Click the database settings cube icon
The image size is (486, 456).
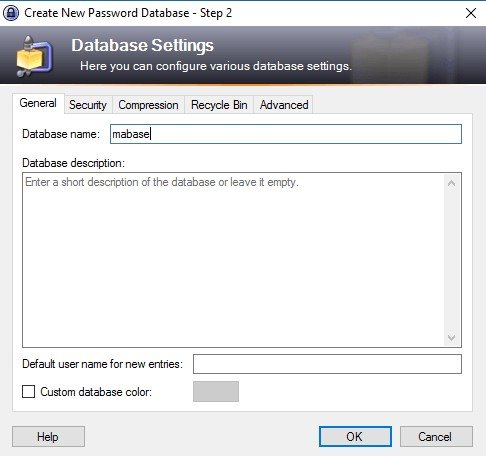[34, 57]
